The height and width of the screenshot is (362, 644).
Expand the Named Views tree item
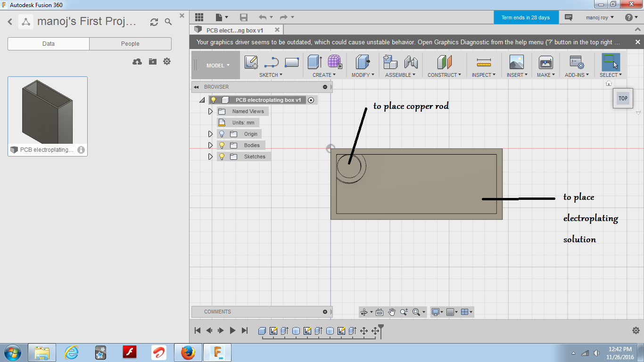(210, 111)
